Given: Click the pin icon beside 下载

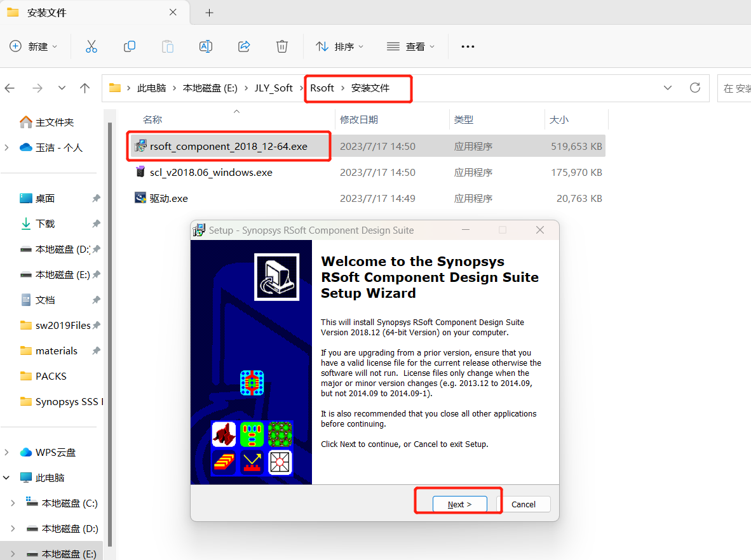Looking at the screenshot, I should pos(97,223).
